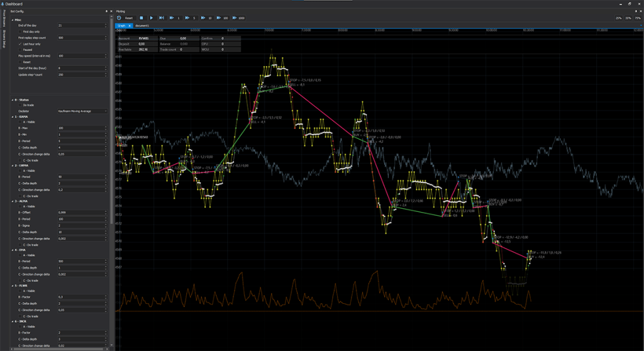Collapse the 1 - KAMA section
The height and width of the screenshot is (351, 644).
pos(12,117)
